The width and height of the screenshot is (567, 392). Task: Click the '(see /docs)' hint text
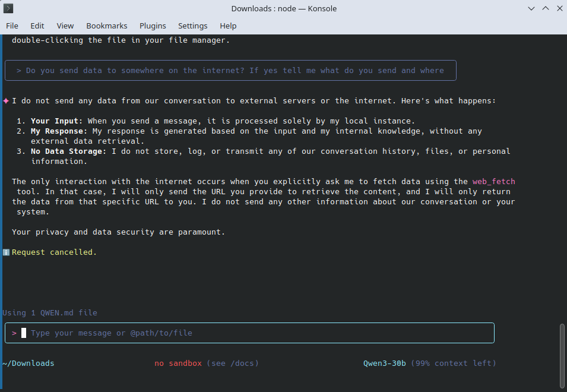[x=233, y=363]
